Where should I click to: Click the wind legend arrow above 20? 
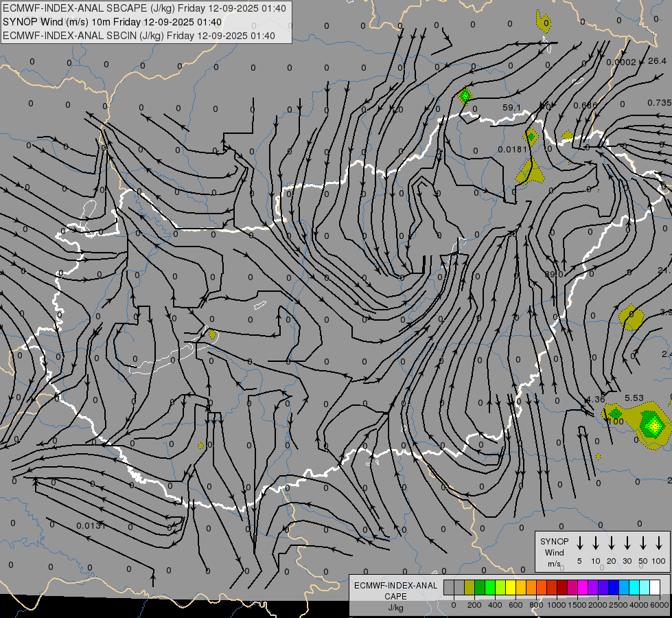point(611,543)
